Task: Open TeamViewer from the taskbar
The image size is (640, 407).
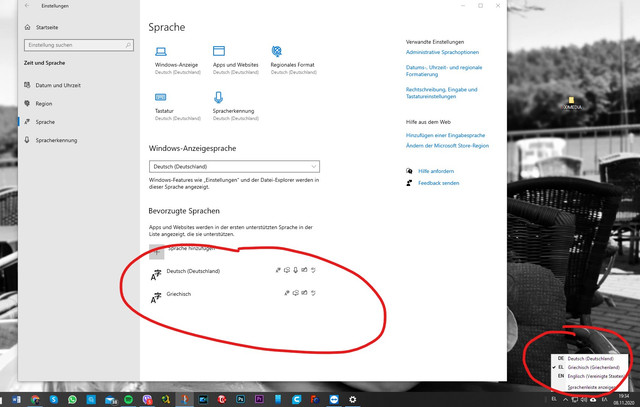Action: pyautogui.click(x=334, y=400)
